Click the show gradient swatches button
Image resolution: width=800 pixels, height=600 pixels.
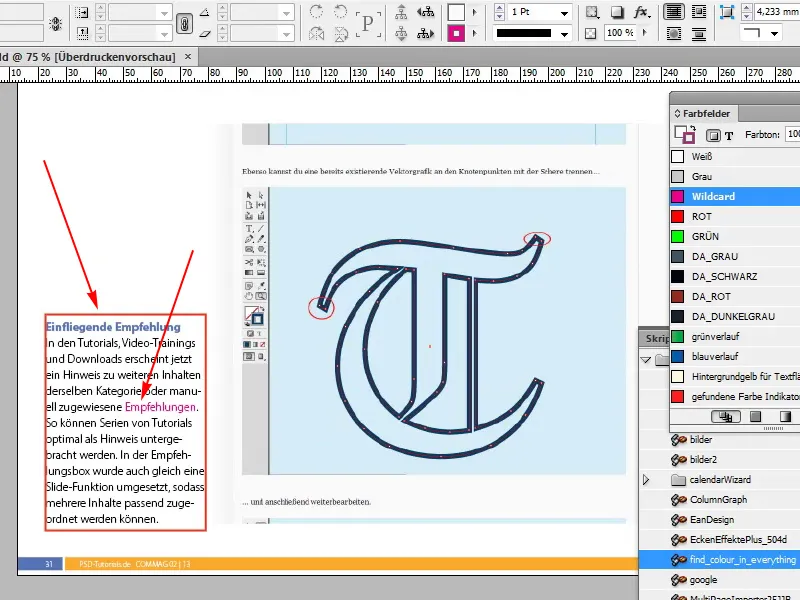784,416
